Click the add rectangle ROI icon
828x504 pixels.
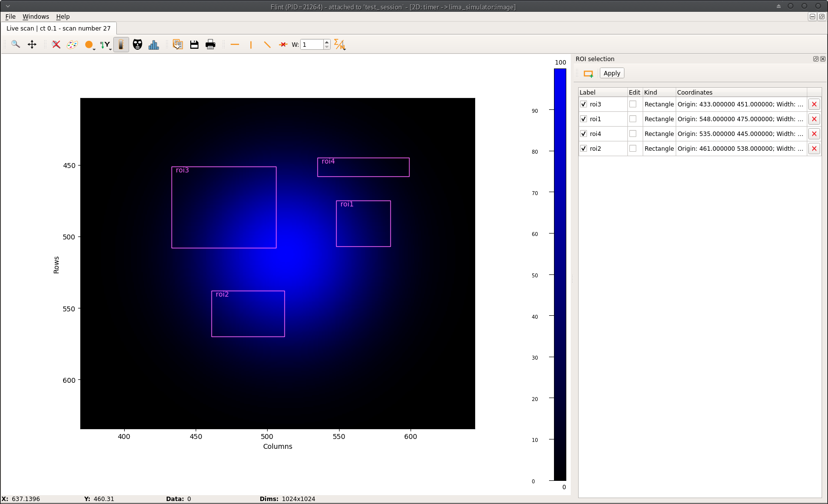[588, 73]
